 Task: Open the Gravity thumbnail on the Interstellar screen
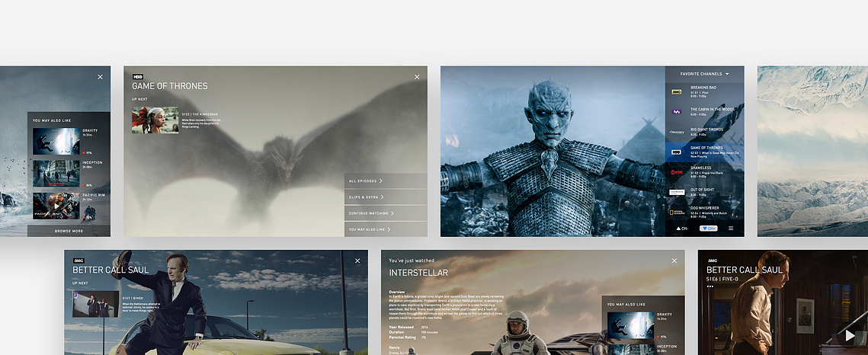click(630, 325)
